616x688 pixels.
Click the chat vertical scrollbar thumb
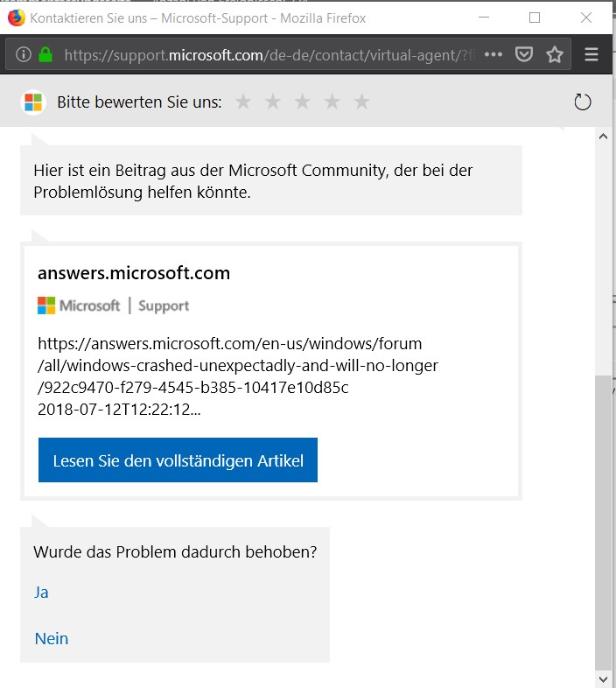pyautogui.click(x=603, y=523)
